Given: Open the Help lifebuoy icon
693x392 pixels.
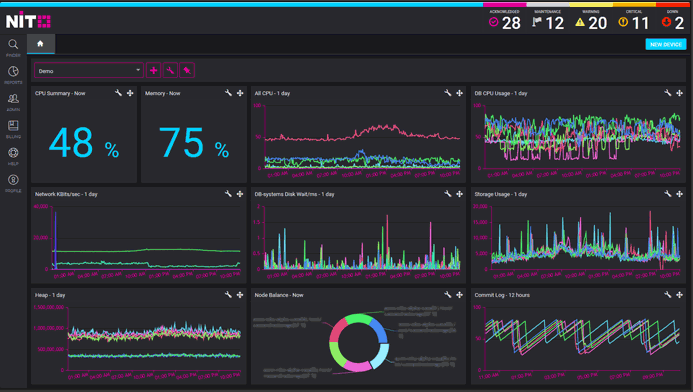Looking at the screenshot, I should tap(13, 153).
